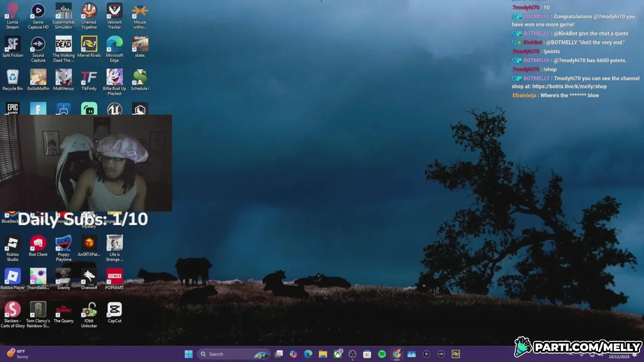This screenshot has width=644, height=362.
Task: Select the Life is Strange icon
Action: 114,248
